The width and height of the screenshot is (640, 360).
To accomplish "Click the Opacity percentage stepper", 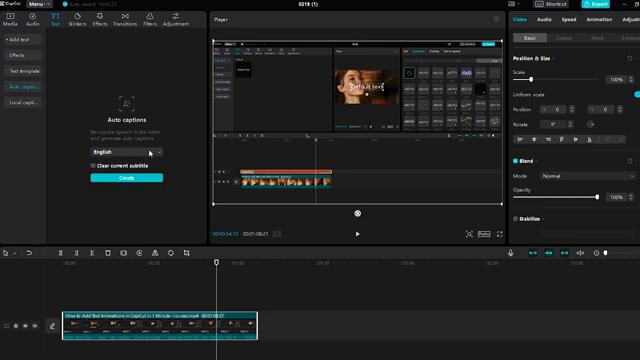I will pos(631,197).
